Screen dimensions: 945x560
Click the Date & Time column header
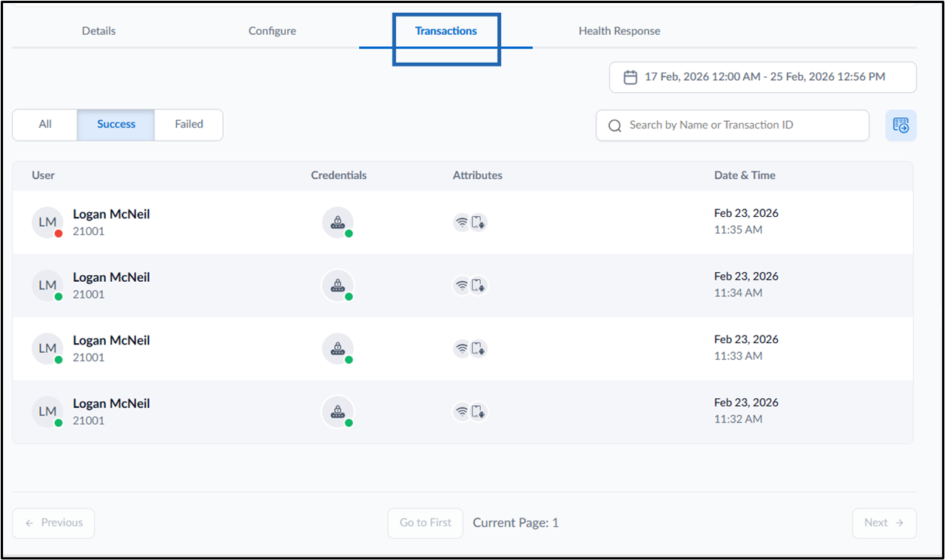(x=745, y=175)
